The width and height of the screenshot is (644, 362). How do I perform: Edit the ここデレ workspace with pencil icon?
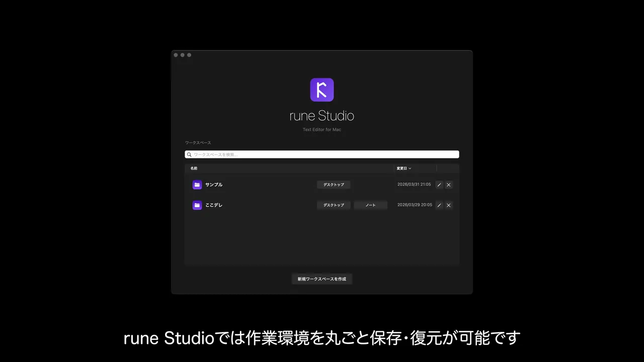pos(439,205)
